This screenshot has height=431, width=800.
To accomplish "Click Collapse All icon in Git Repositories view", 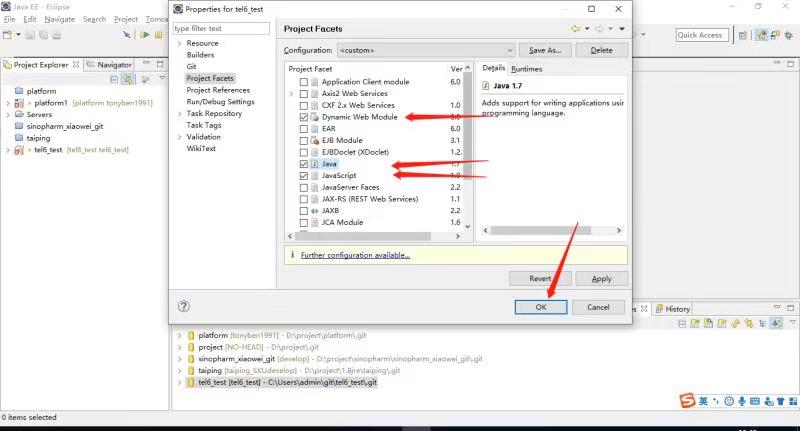I will [x=682, y=323].
